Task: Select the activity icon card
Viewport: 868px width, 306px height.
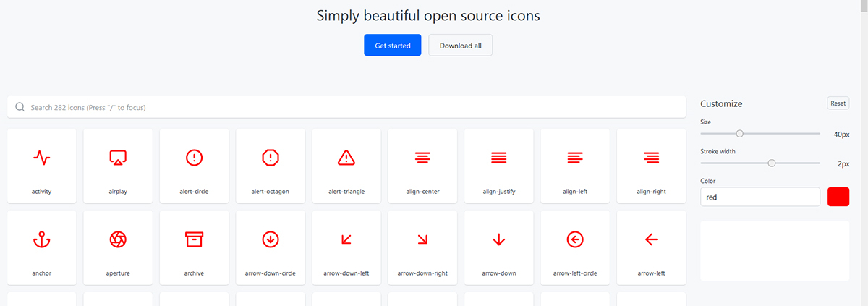Action: (x=42, y=166)
